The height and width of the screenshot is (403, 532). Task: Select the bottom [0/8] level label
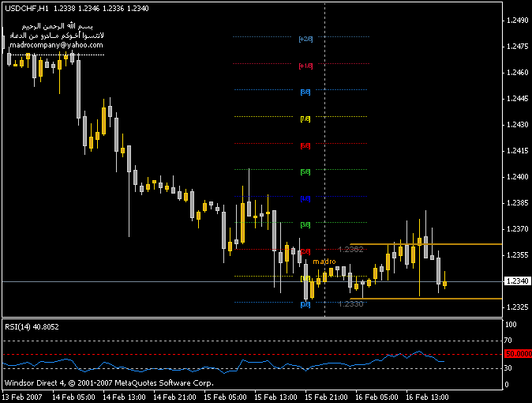click(x=305, y=303)
